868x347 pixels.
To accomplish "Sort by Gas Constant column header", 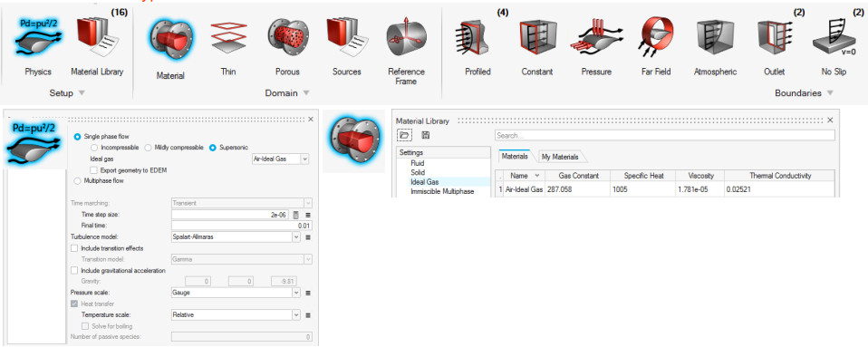I will [x=577, y=176].
